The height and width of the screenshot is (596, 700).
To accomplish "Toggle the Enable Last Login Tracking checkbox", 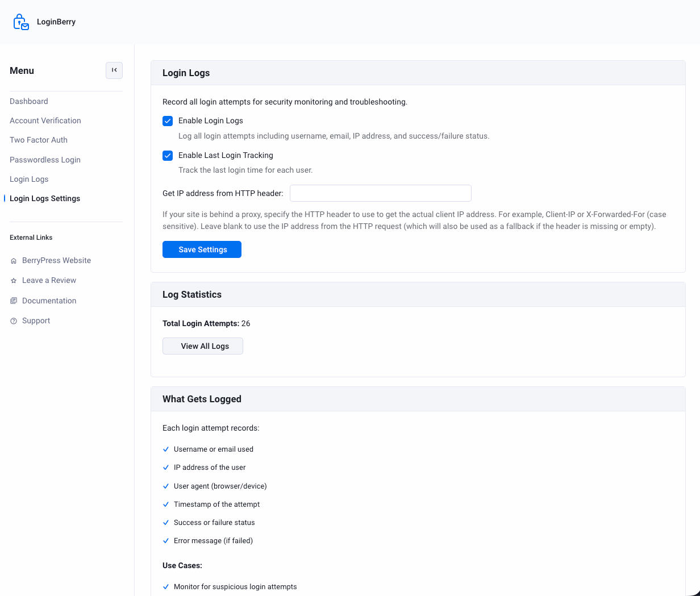I will click(x=168, y=156).
